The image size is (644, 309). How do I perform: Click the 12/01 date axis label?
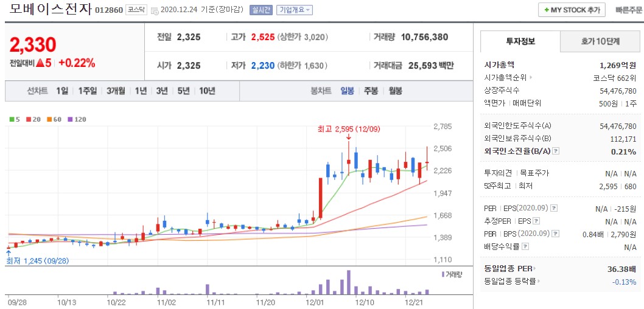pos(315,302)
